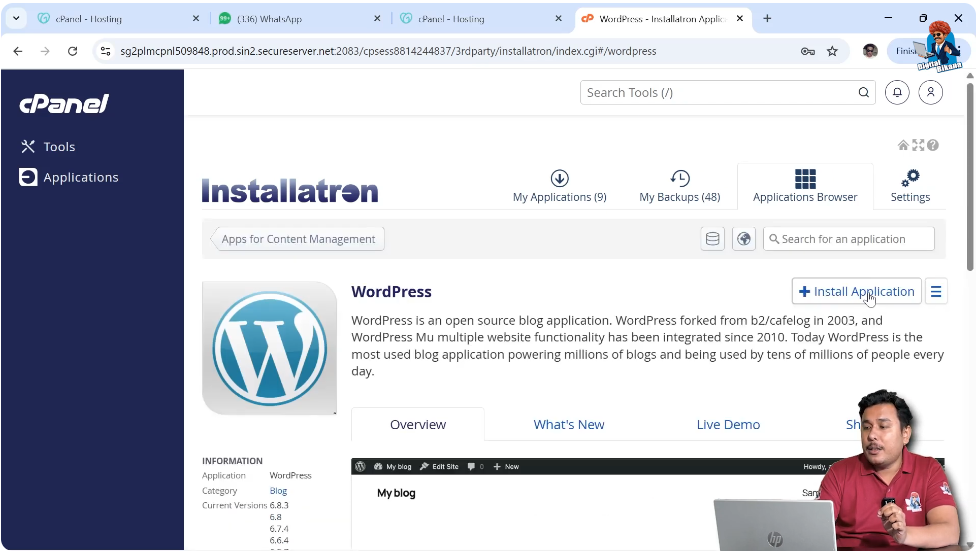Toggle Installatron fullscreen icon

click(x=918, y=145)
